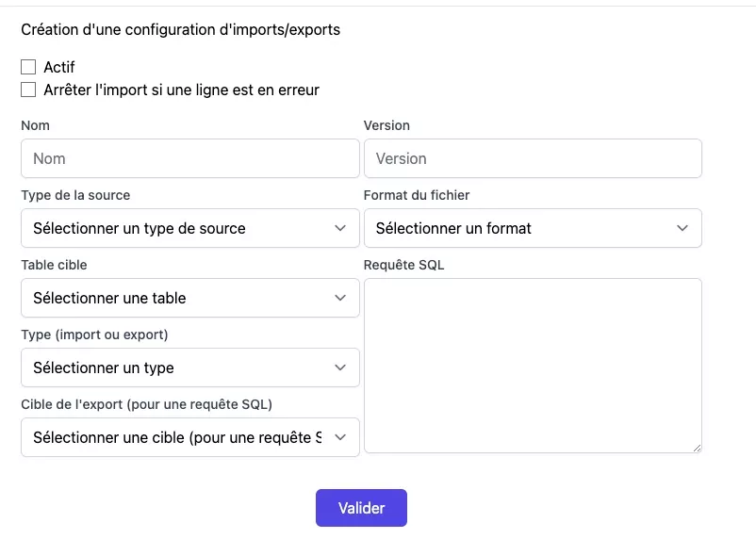
Task: Expand the "Sélectionner un type" dropdown
Action: [189, 367]
